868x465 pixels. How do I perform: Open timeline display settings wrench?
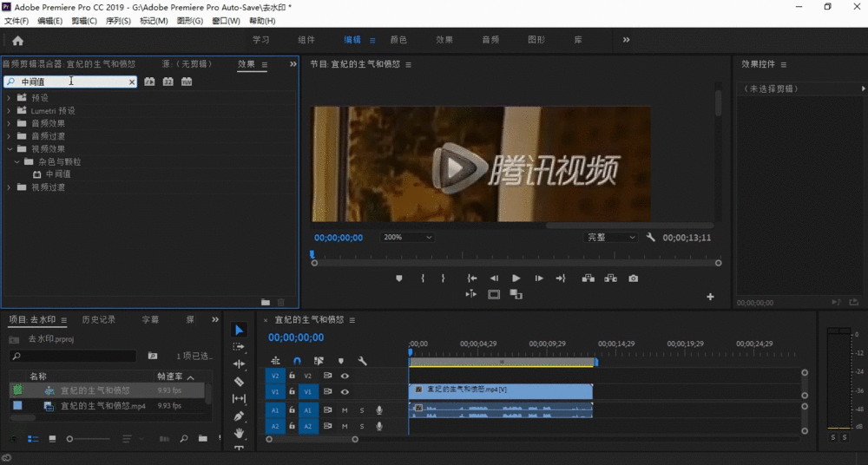click(x=363, y=361)
